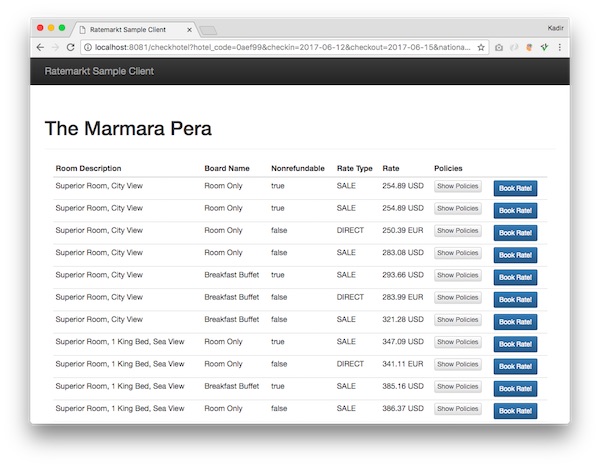
Task: Select Room Only in the 283.08 USD row
Action: click(223, 253)
